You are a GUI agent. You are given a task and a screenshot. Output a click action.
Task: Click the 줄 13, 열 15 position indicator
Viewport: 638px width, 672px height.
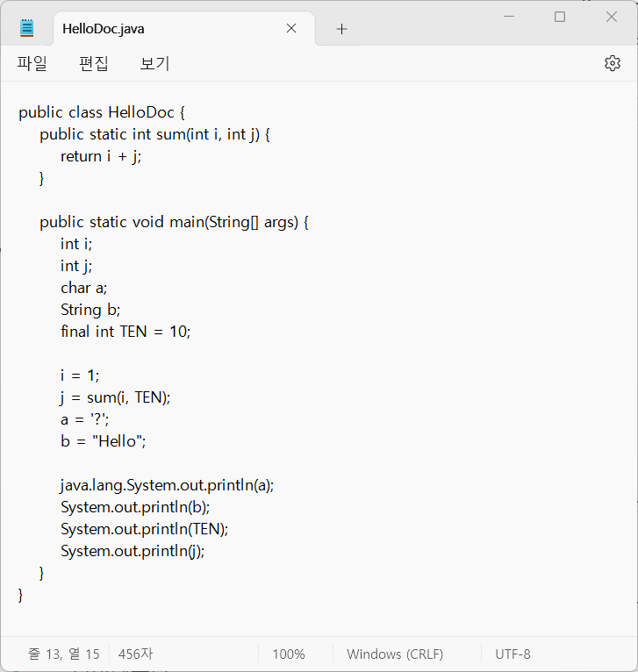coord(63,654)
